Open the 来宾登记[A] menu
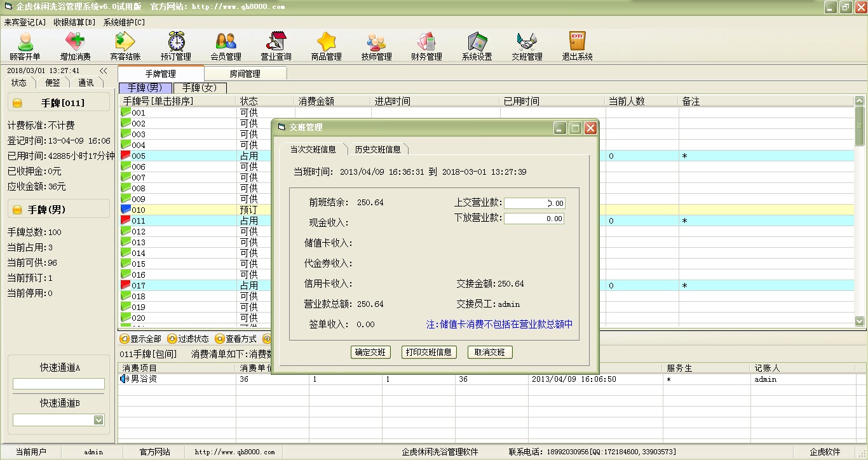Screen dimensions: 868x460 (x=25, y=22)
